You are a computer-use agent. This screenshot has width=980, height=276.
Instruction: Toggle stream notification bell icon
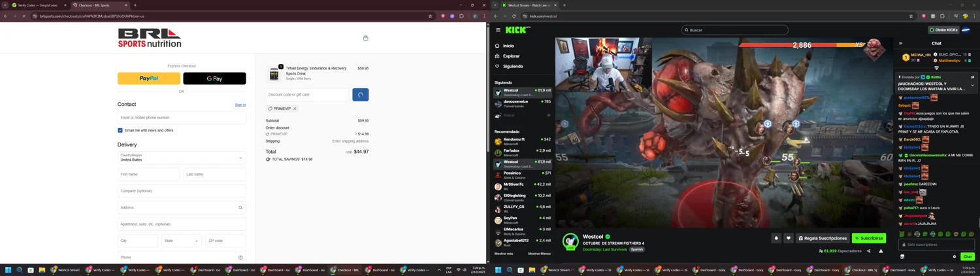coord(776,238)
